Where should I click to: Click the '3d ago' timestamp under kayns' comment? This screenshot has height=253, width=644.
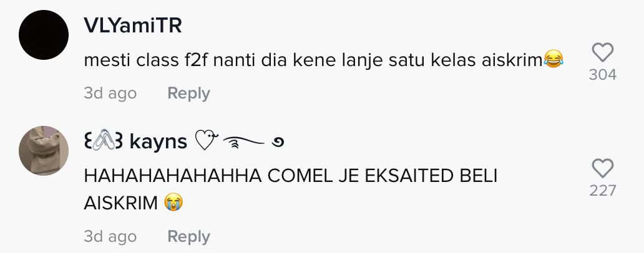[110, 237]
